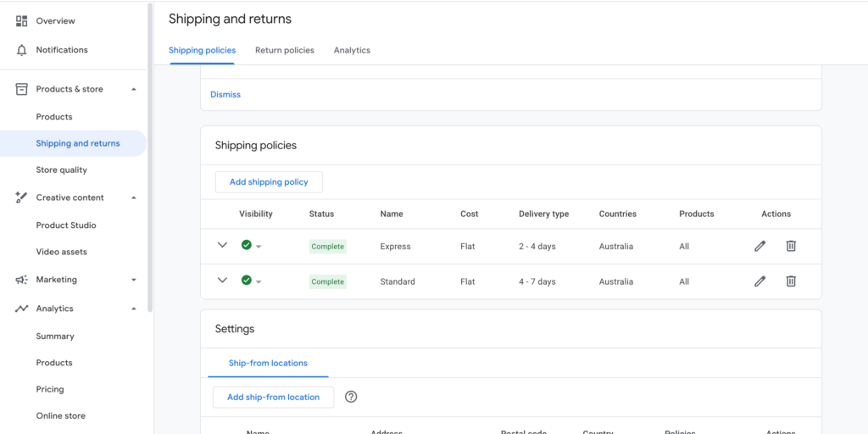Open Products under Products & store
The width and height of the screenshot is (868, 434).
54,117
